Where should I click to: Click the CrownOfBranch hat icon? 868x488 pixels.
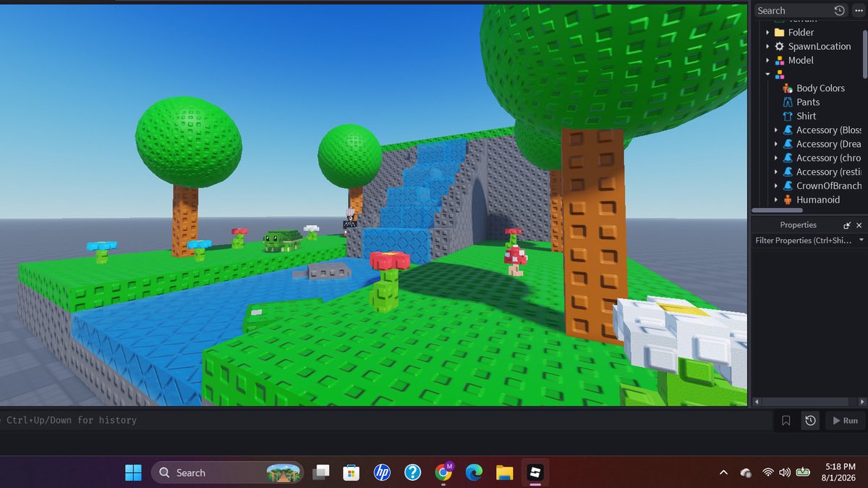coord(788,186)
